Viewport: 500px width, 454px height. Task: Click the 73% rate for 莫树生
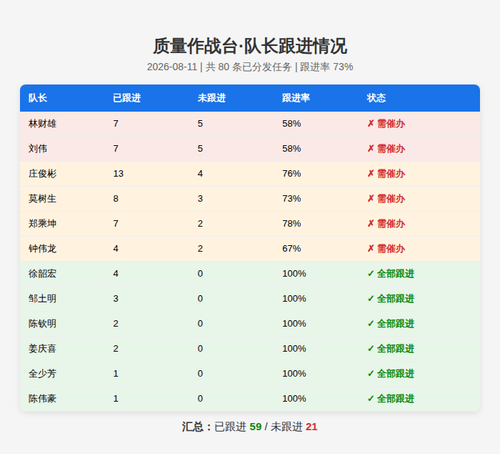click(x=292, y=199)
